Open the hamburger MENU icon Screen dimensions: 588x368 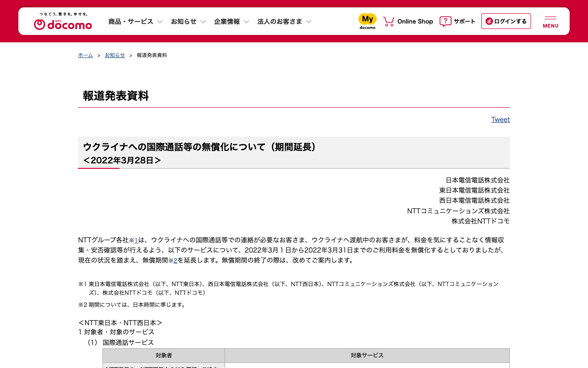click(550, 22)
